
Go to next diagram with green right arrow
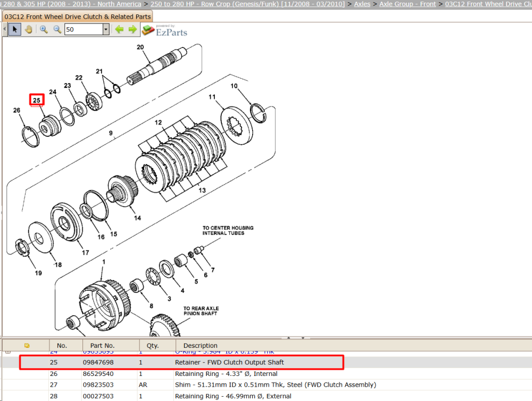(x=132, y=29)
